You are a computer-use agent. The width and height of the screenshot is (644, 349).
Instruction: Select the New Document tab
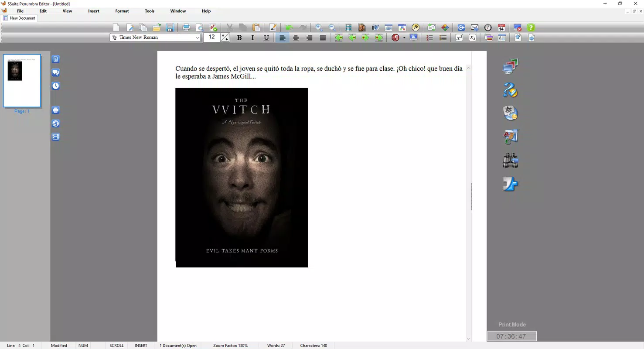coord(19,18)
